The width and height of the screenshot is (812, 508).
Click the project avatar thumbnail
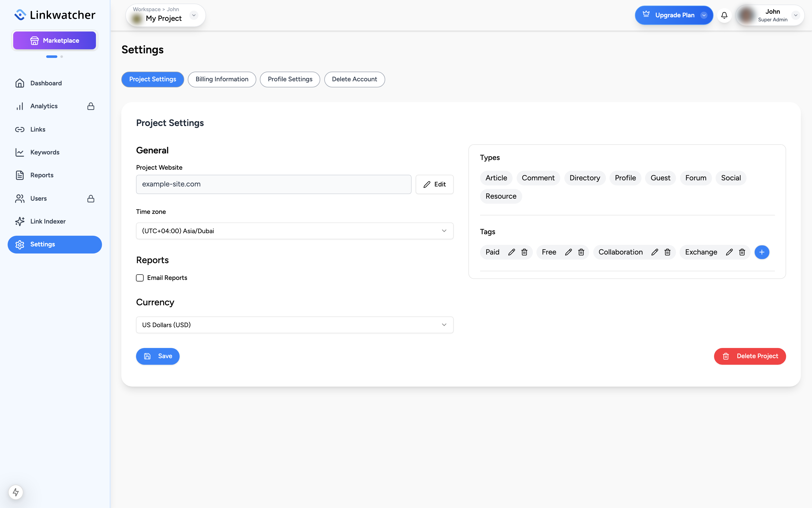pyautogui.click(x=137, y=19)
